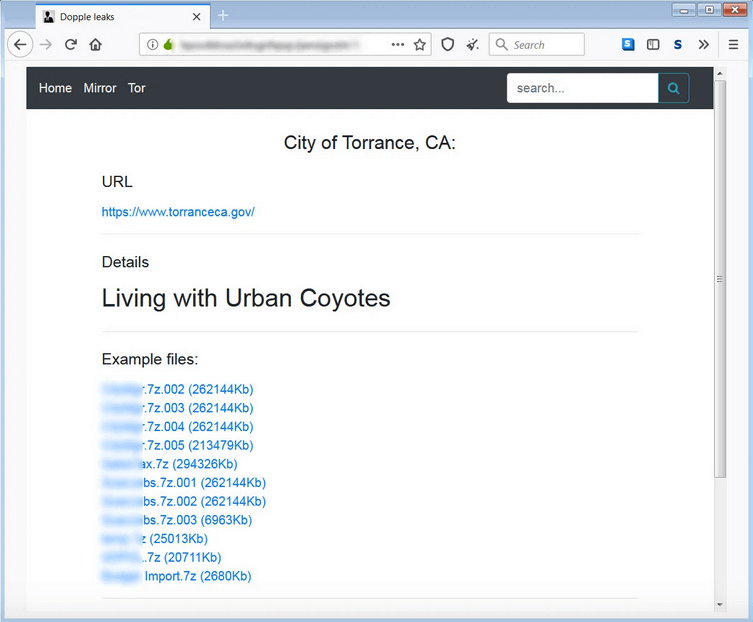Open the shield tracking protection icon
This screenshot has width=753, height=622.
[448, 44]
